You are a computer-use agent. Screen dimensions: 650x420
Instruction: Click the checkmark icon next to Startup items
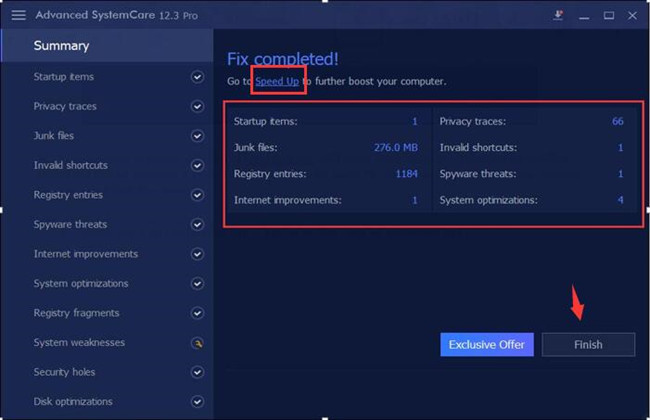coord(197,77)
